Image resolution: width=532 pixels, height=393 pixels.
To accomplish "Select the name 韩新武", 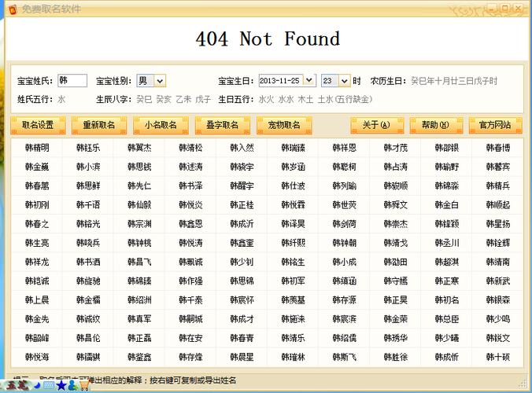I will 498,281.
